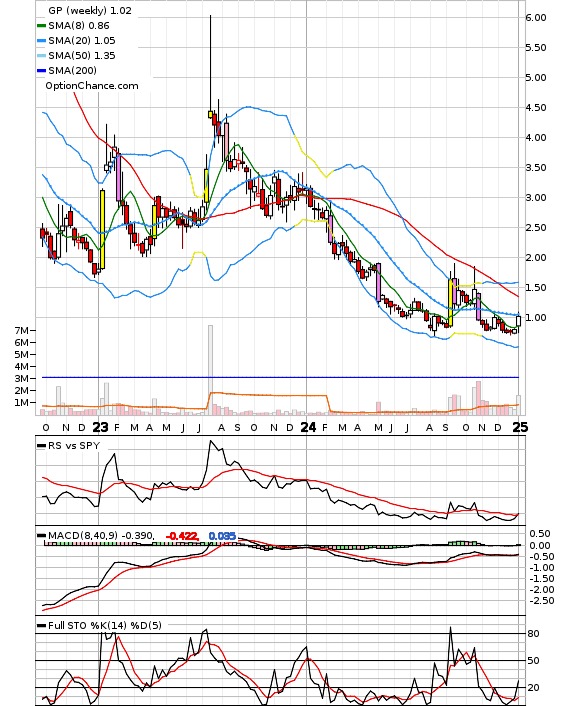The image size is (566, 706).
Task: Click the dark blue SMA(200) legend swatch
Action: pos(41,71)
